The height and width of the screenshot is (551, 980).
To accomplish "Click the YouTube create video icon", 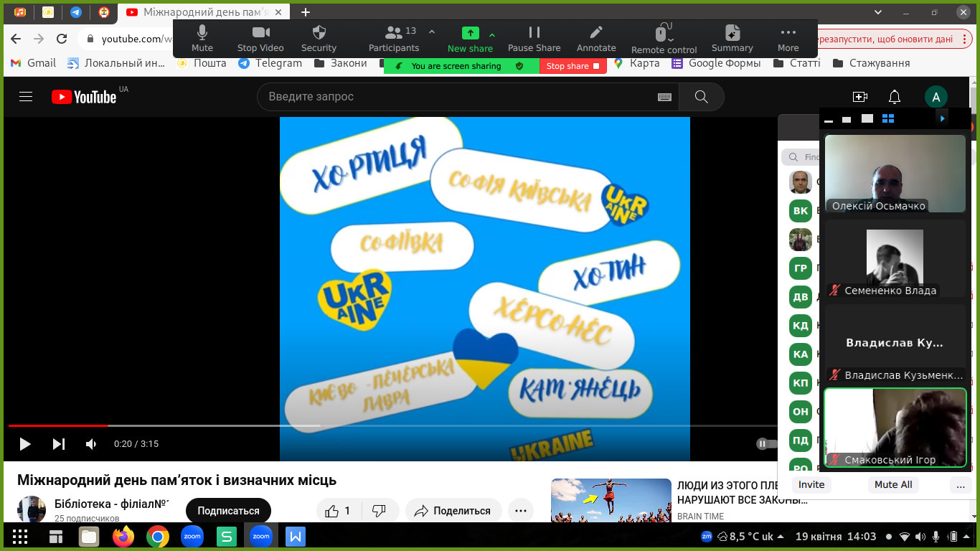I will [x=859, y=97].
